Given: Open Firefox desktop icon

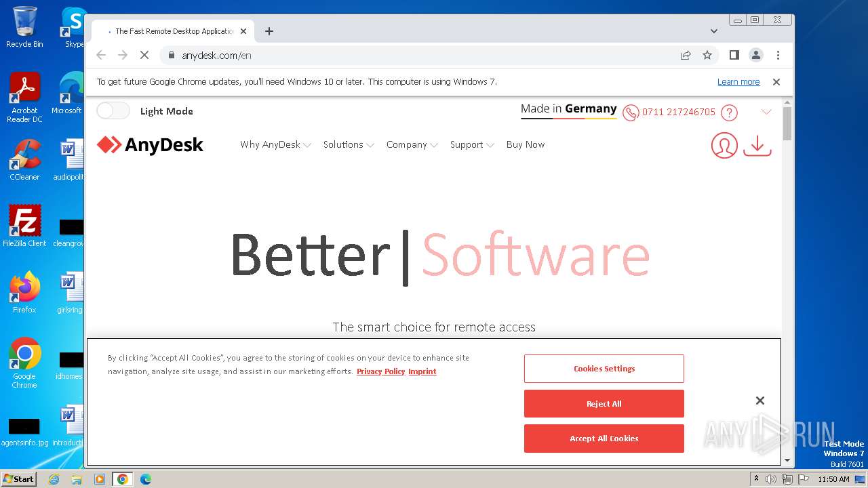Looking at the screenshot, I should [x=24, y=293].
